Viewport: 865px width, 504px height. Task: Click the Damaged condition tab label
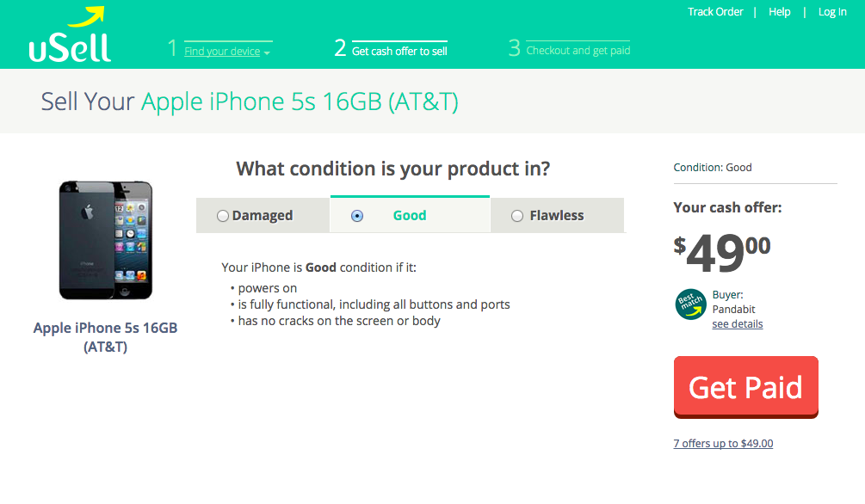[262, 216]
